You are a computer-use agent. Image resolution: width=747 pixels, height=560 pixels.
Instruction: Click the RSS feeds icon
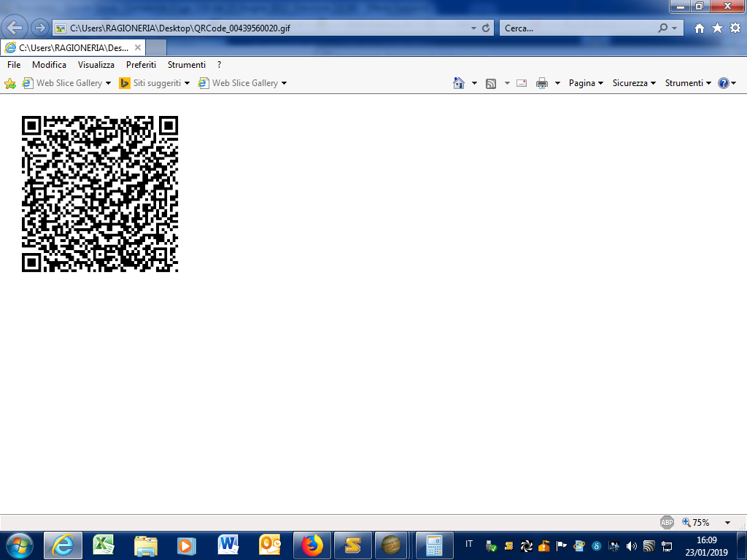(491, 83)
